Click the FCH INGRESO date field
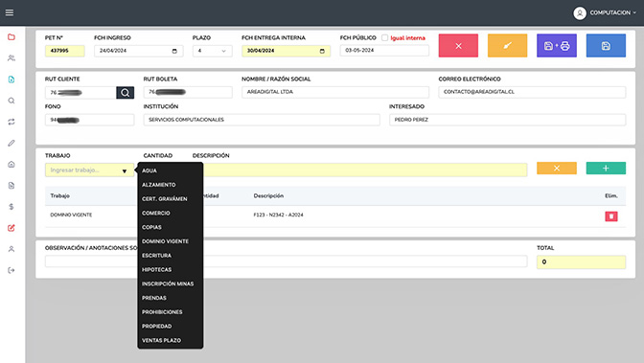Viewport: 644px width, 363px height. 138,51
